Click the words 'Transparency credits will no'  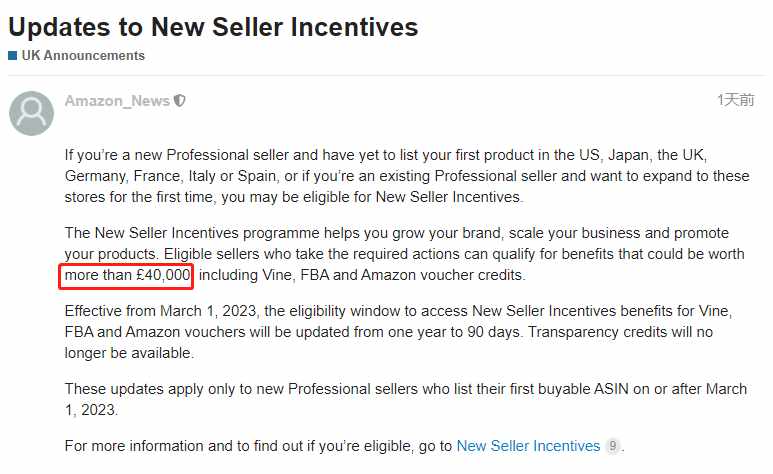click(x=621, y=332)
